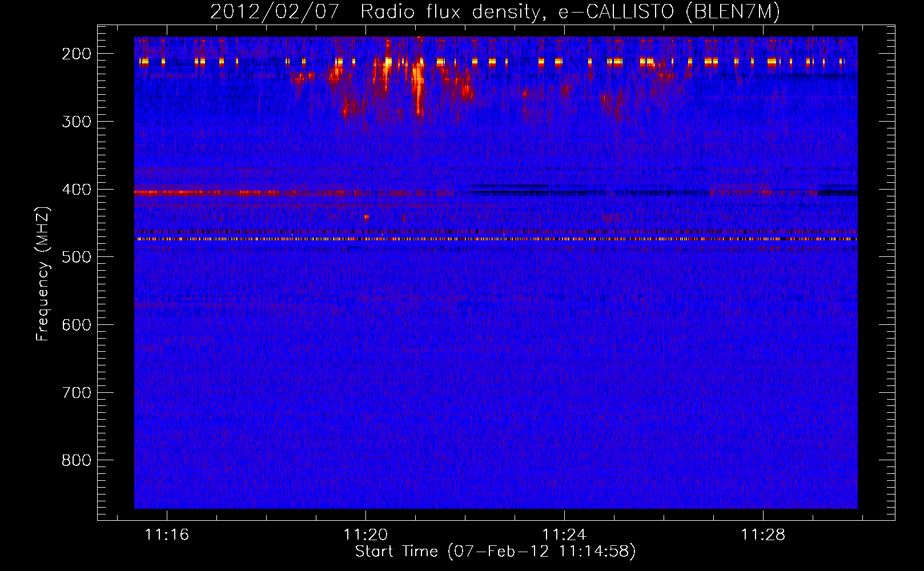Click the 500 frequency tick label
924x571 pixels.
77,257
